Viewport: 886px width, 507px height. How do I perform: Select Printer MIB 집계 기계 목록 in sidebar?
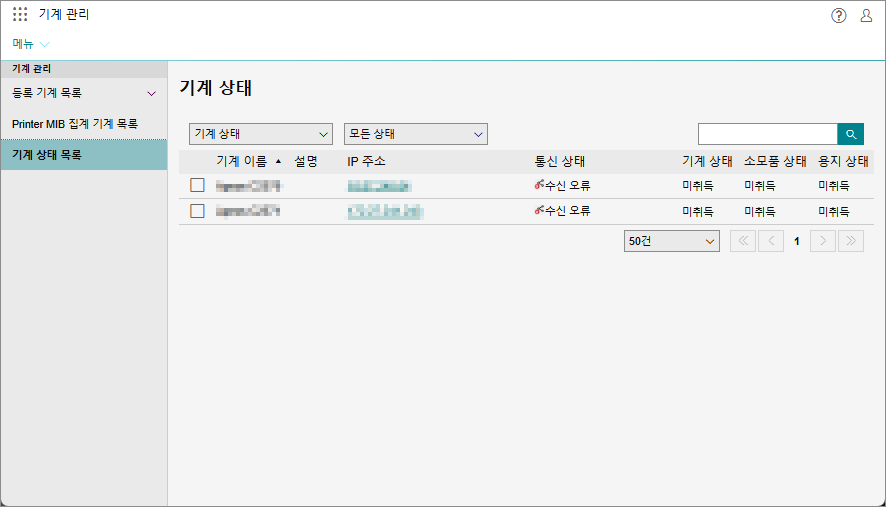(x=75, y=124)
